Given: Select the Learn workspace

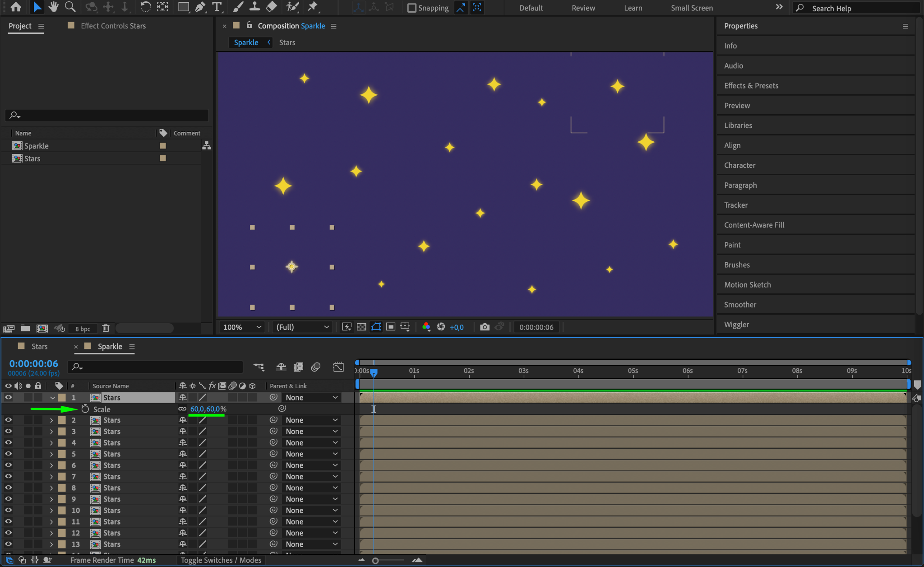Looking at the screenshot, I should tap(633, 8).
